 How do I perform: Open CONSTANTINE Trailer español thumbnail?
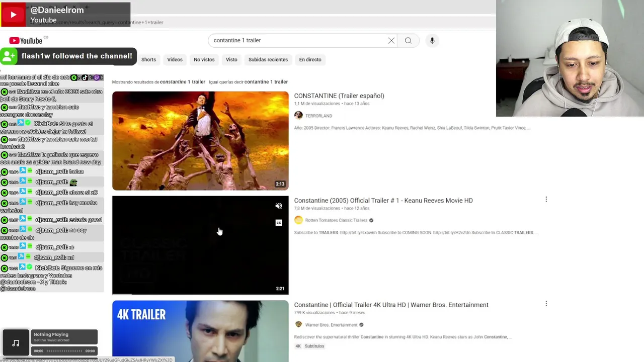[x=200, y=141]
